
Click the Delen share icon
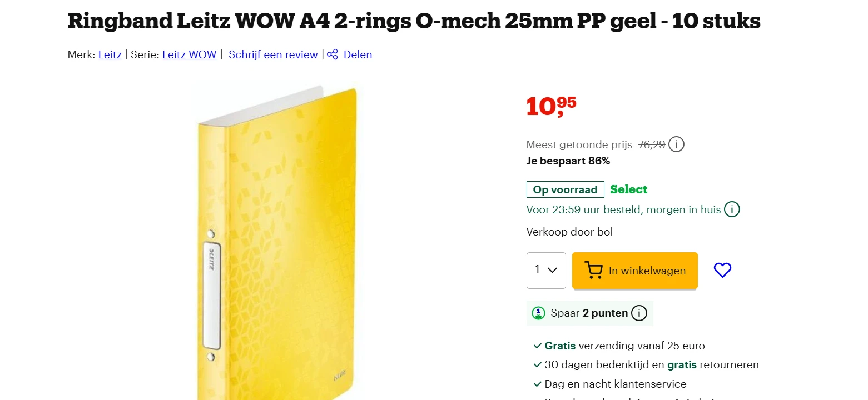pyautogui.click(x=332, y=54)
